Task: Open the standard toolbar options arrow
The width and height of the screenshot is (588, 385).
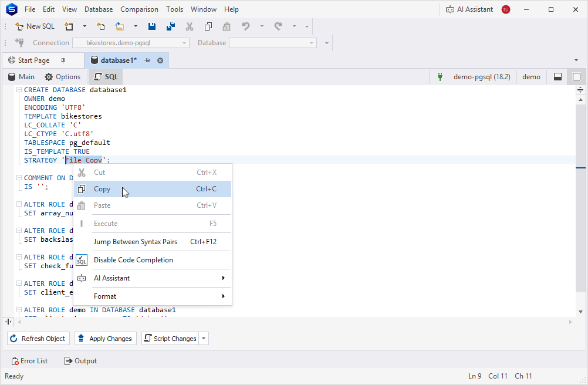Action: pos(307,26)
